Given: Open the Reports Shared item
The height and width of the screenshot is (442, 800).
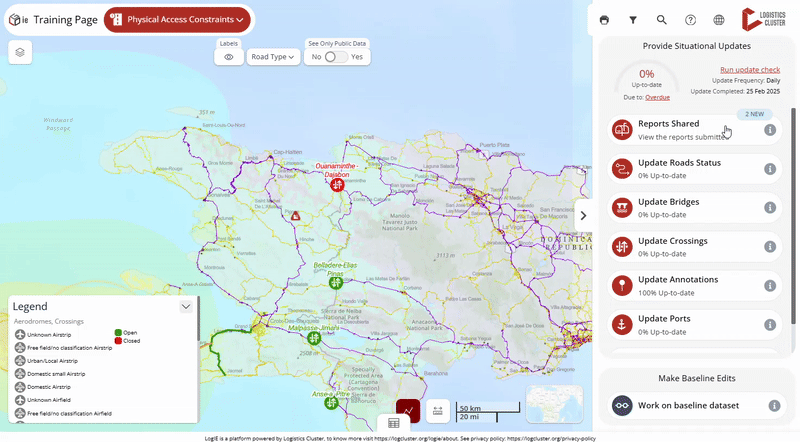Looking at the screenshot, I should pos(694,130).
